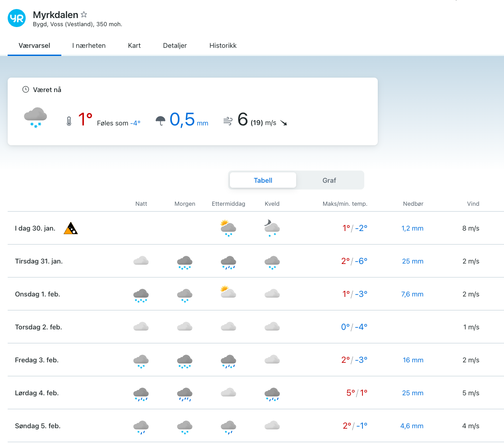Screen dimensions: 504x444
Task: Click the umbrella precipitation icon
Action: click(160, 121)
